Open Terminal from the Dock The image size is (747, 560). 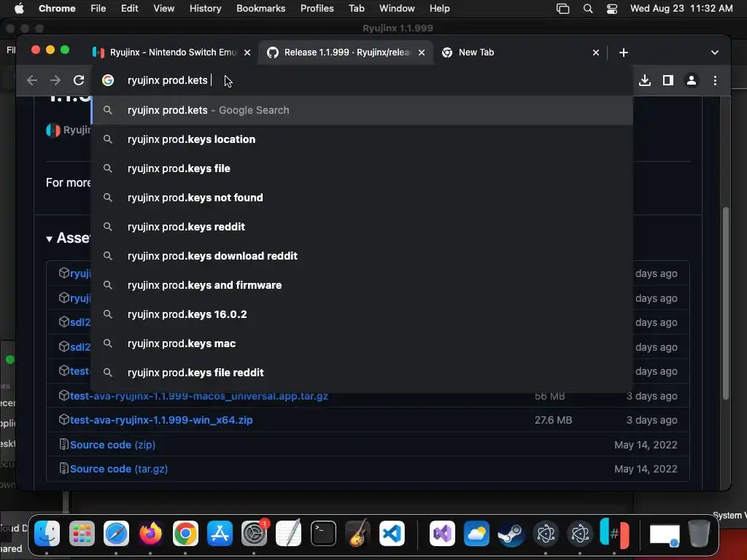323,533
